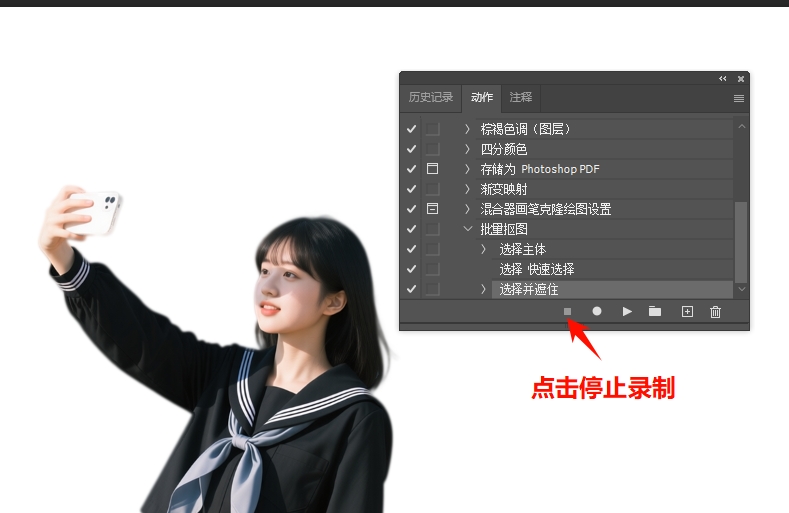Select the 四分颜色 action row
Screen dimensions: 789x513
[x=604, y=149]
